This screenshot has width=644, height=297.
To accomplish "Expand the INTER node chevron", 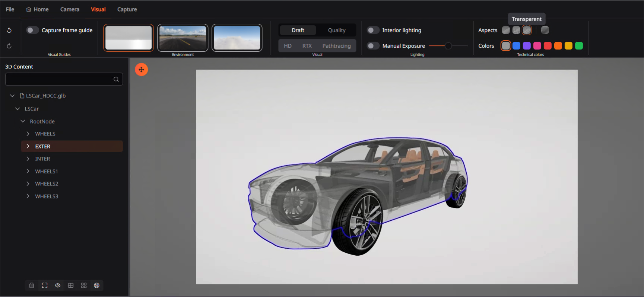I will point(28,159).
